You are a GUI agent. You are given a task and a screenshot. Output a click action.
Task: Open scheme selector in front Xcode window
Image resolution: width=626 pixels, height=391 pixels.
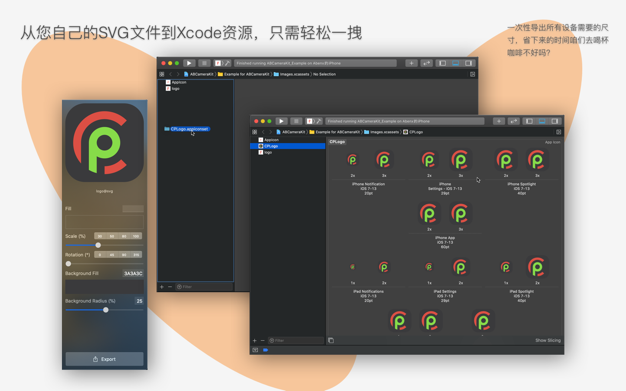[x=313, y=121]
